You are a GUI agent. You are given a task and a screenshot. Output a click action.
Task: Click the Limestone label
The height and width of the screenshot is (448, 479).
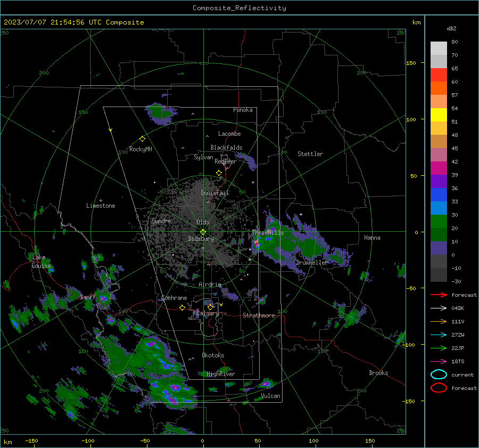click(x=101, y=206)
